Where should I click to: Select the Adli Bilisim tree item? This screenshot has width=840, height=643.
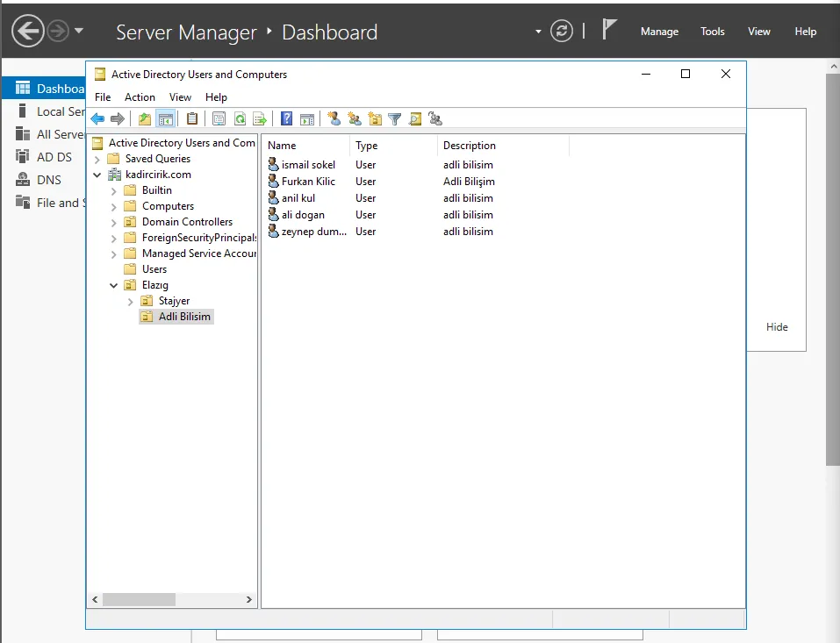[183, 317]
